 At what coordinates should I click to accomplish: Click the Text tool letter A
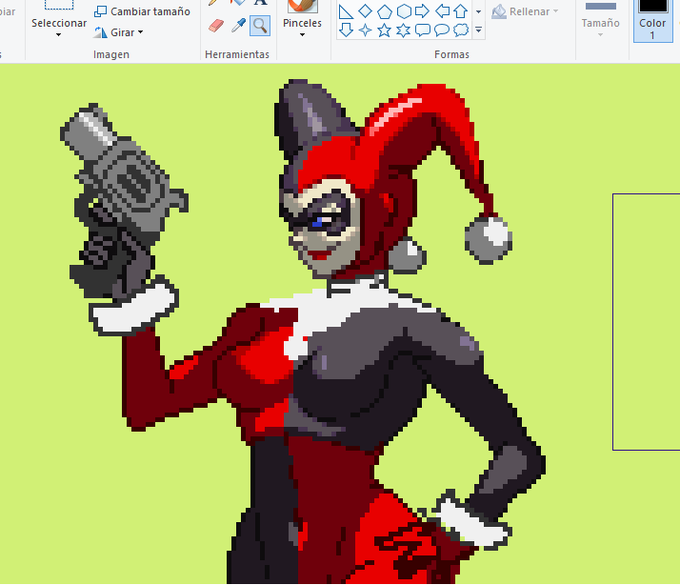point(260,2)
